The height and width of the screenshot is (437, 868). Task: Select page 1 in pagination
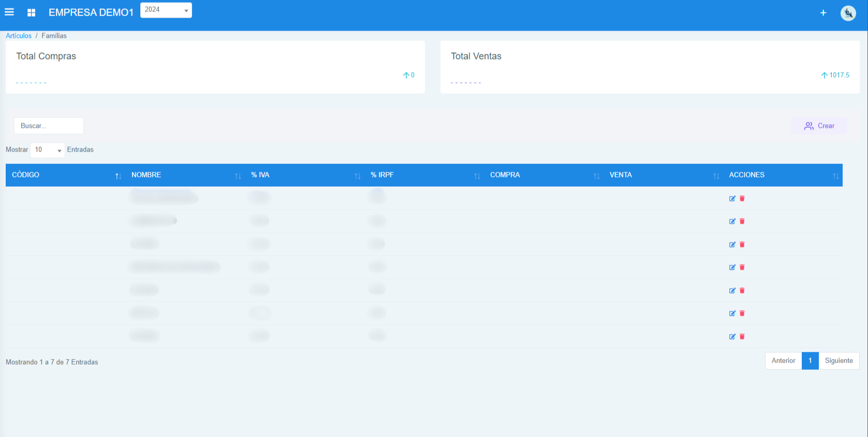pos(810,361)
